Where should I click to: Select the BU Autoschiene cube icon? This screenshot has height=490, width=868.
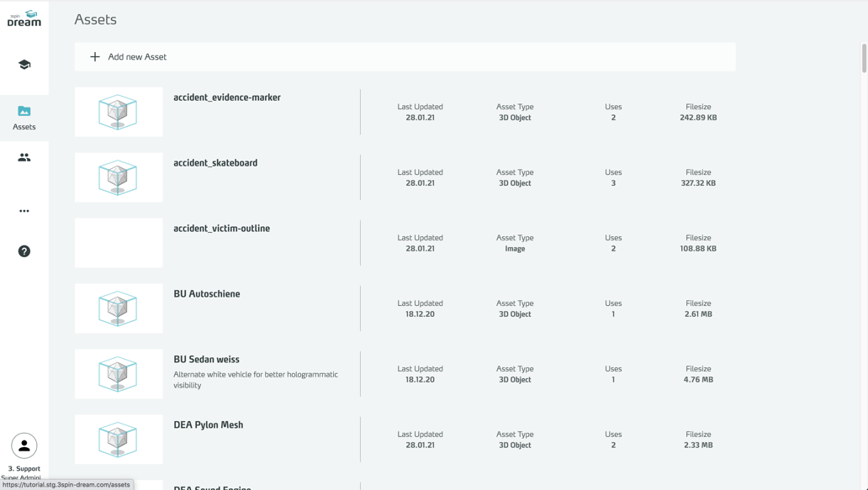click(118, 308)
